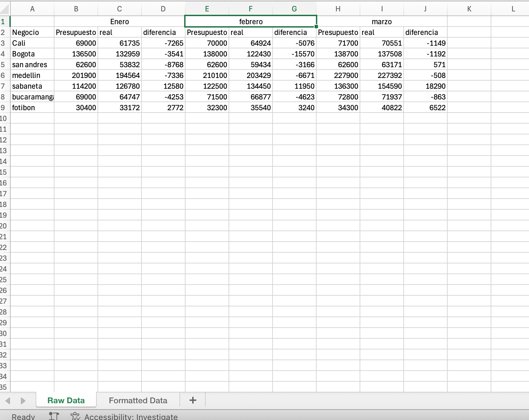The height and width of the screenshot is (420, 529).
Task: Click the next sheet arrow
Action: [23, 401]
